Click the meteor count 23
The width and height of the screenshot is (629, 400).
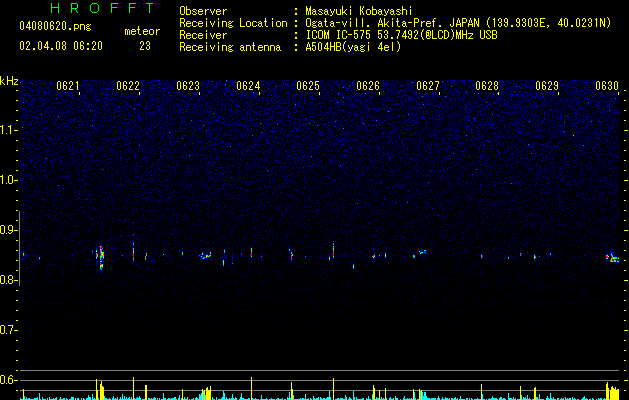pos(145,46)
